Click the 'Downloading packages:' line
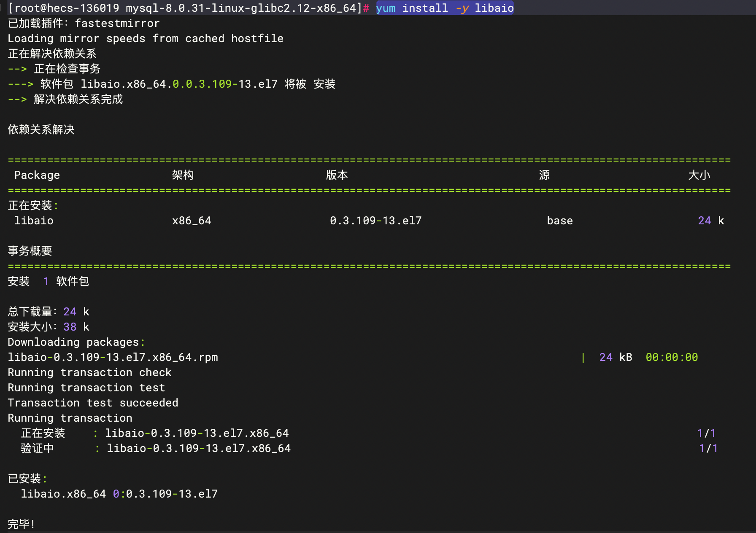The image size is (756, 533). coord(76,342)
